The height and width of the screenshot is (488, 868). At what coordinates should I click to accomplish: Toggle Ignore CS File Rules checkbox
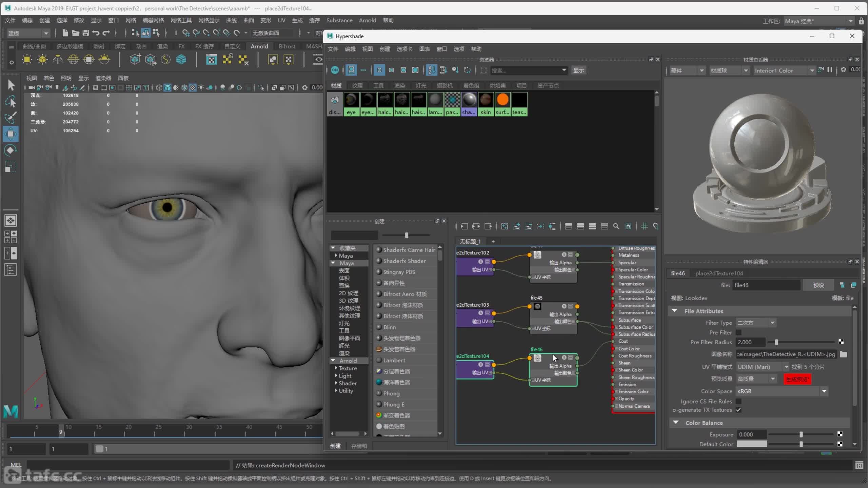[738, 401]
